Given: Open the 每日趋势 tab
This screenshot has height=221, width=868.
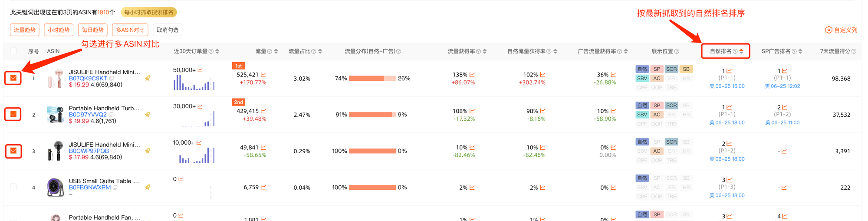Looking at the screenshot, I should (93, 30).
